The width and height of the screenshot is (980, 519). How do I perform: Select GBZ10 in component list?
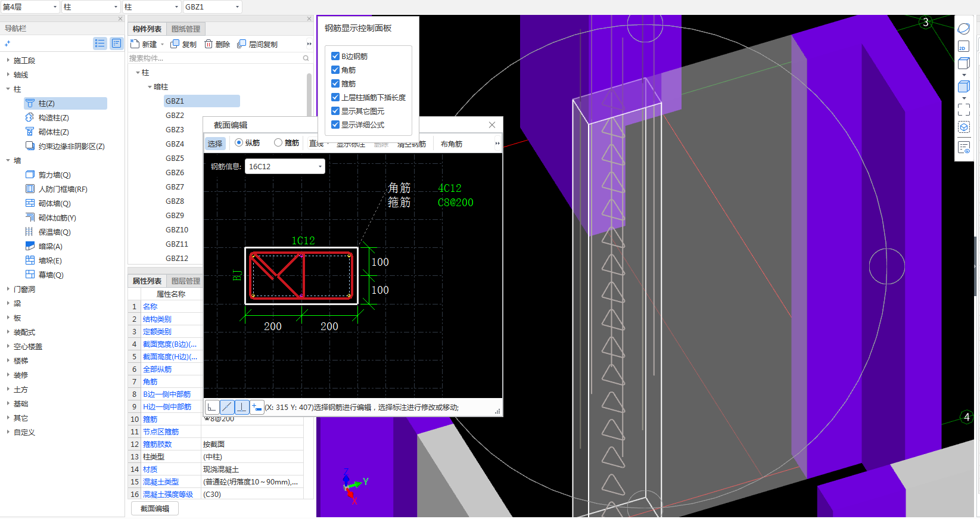coord(177,230)
